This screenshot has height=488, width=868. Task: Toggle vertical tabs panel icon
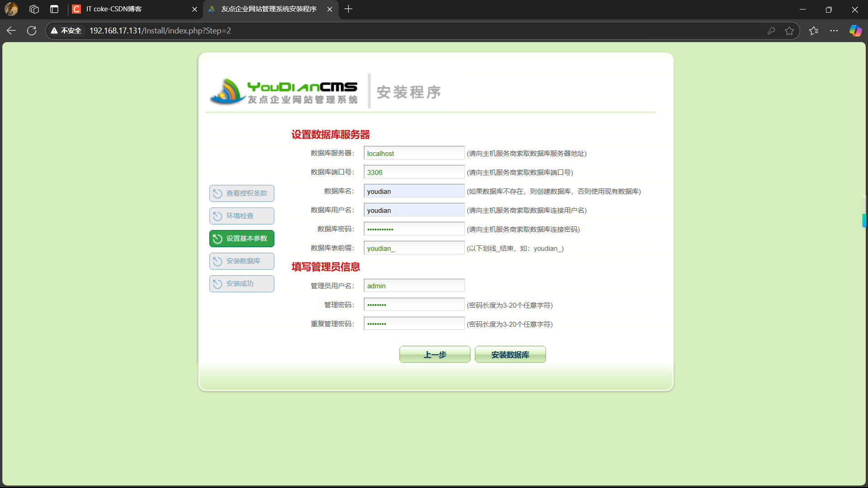pyautogui.click(x=54, y=9)
